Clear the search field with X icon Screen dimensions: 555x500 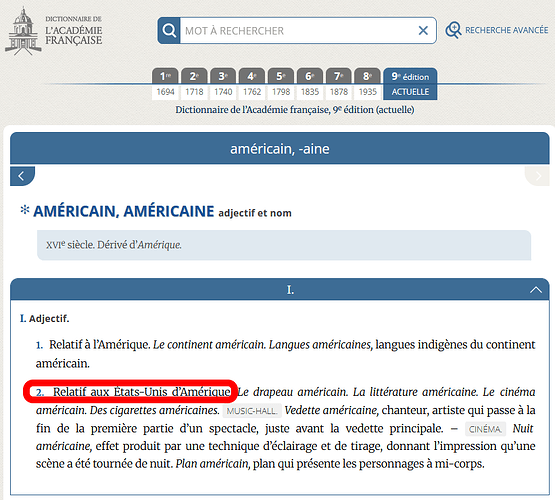(x=423, y=30)
